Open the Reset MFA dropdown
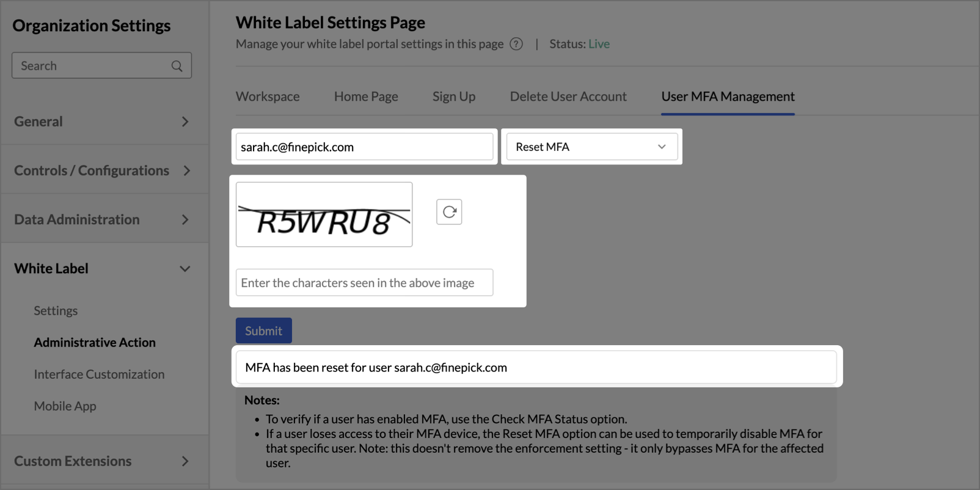Screen dimensions: 980x490 (591, 147)
